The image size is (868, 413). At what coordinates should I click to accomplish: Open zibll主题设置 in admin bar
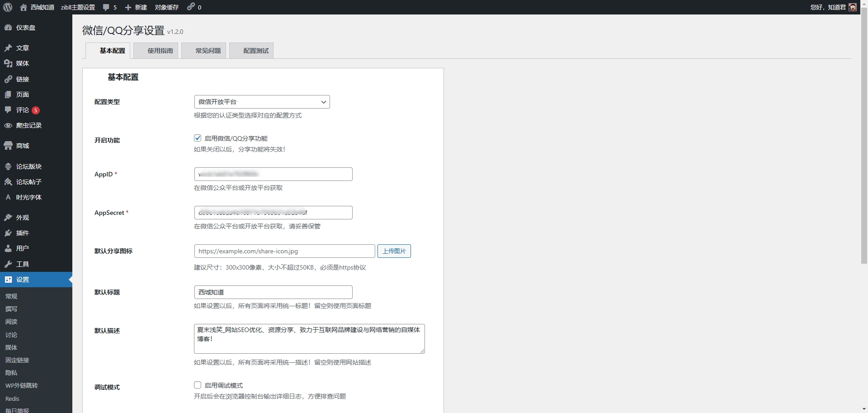(77, 7)
